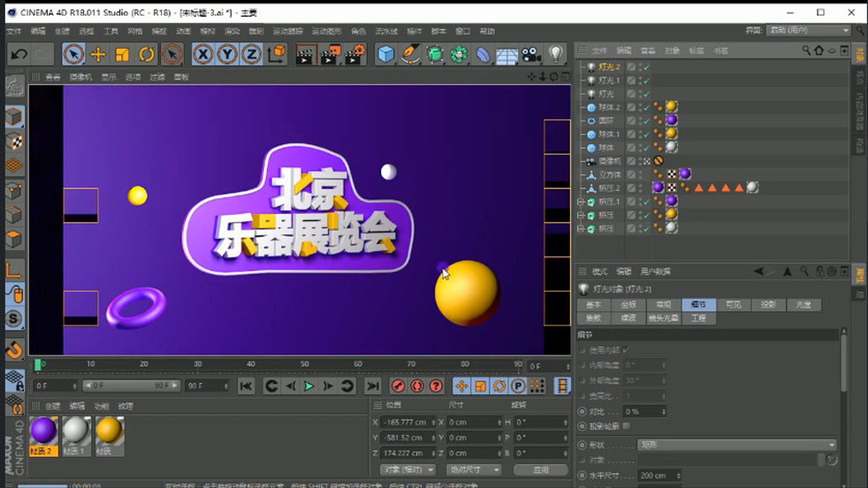Select the Rotate tool icon

(x=146, y=54)
